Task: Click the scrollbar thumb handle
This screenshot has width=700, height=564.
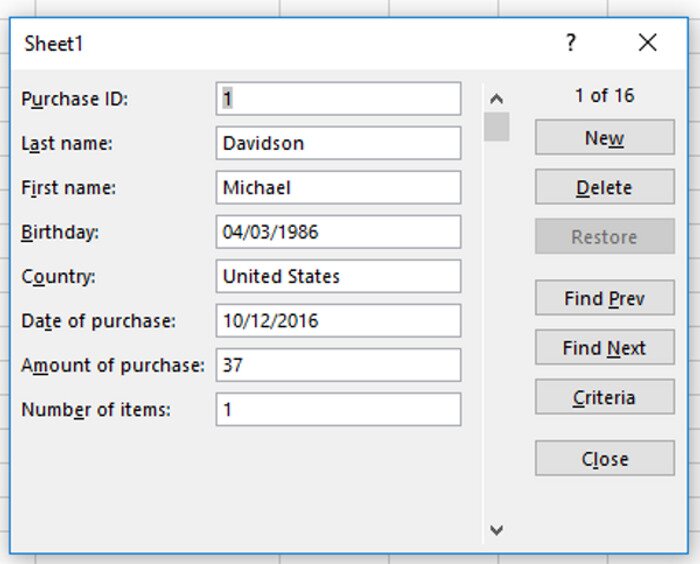Action: coord(497,127)
